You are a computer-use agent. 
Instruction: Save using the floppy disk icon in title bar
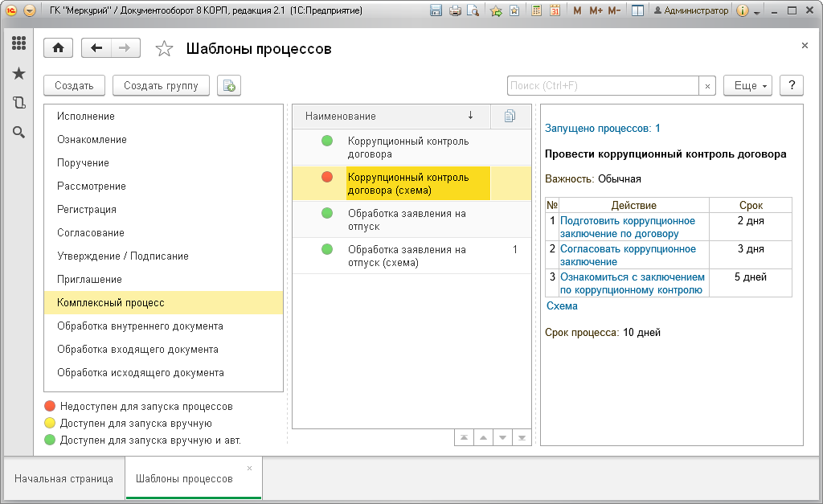click(x=436, y=10)
